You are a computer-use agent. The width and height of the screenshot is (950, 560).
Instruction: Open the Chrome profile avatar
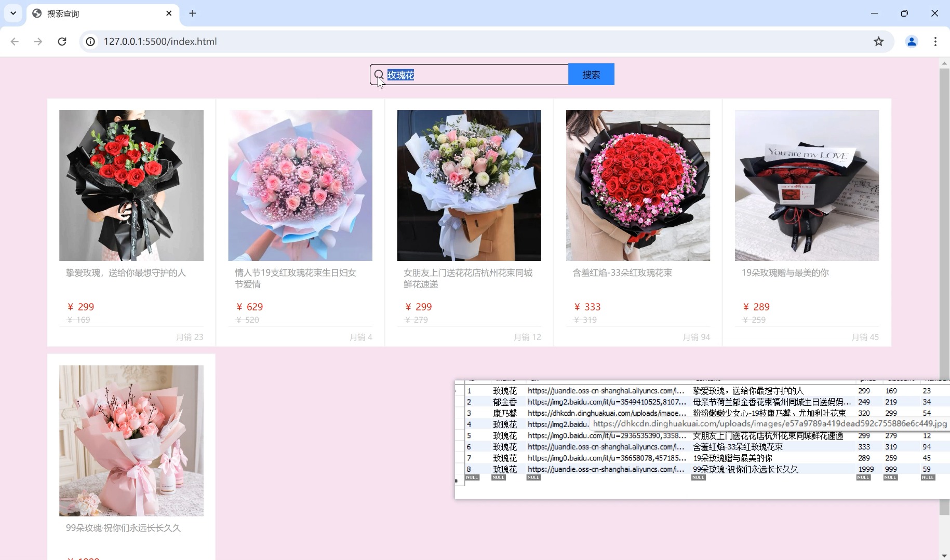912,42
